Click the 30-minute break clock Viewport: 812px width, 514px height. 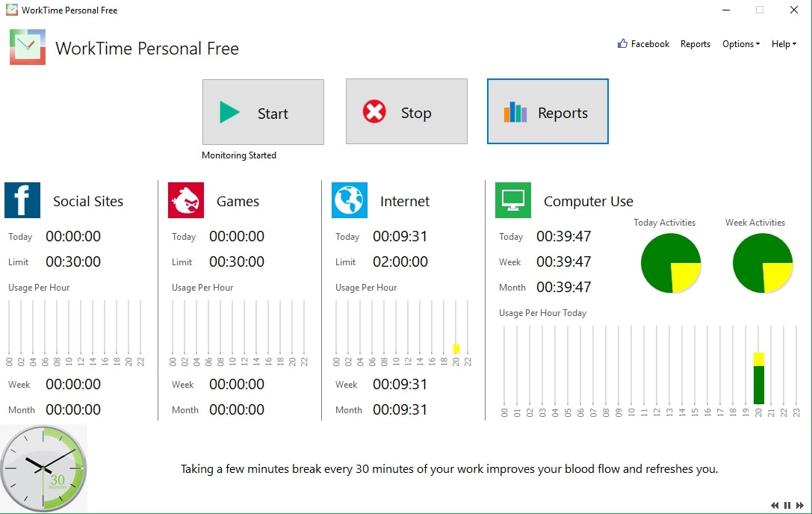(x=44, y=468)
